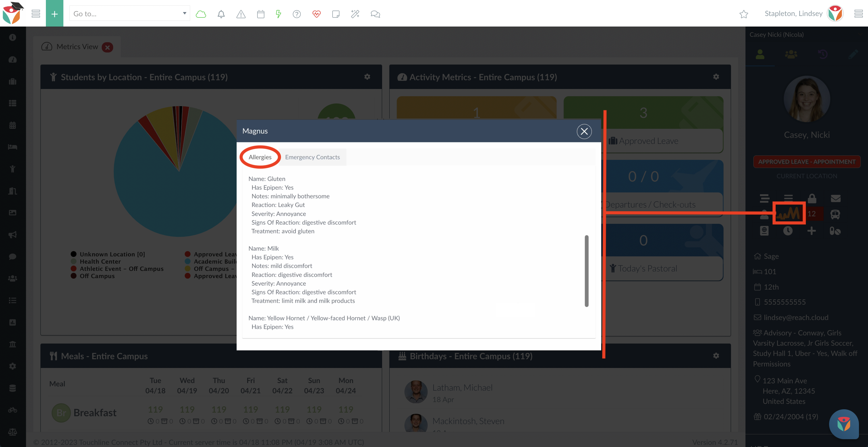Click the allergies dialog scrollbar

click(x=586, y=271)
